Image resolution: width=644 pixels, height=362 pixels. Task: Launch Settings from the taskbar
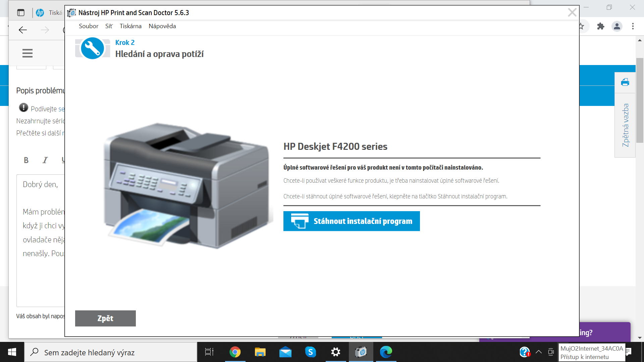coord(336,352)
